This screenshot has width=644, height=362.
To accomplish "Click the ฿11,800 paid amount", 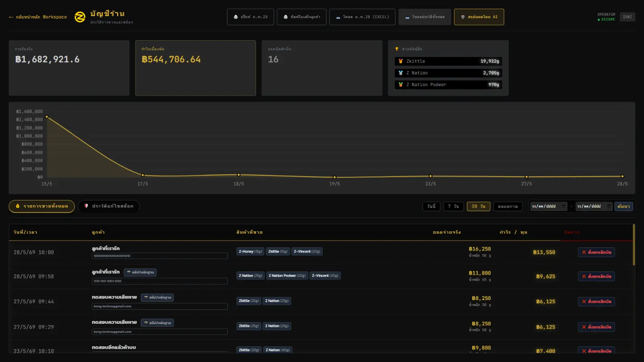I will click(480, 273).
